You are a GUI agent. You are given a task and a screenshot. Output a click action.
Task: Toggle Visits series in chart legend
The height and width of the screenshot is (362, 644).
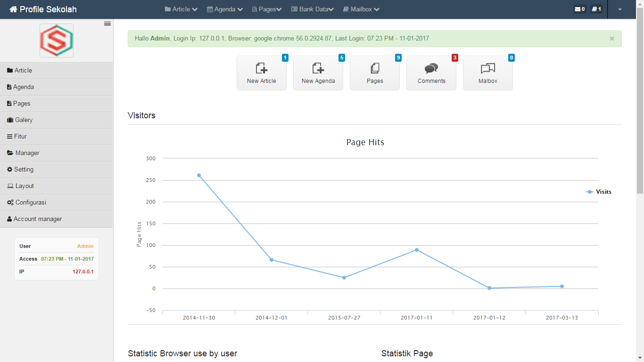599,192
